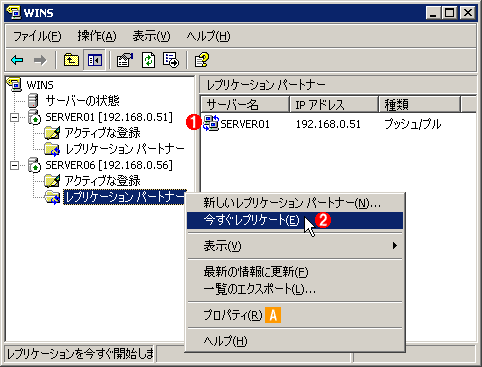Click the SERVER01 server icon in tree
This screenshot has height=367, width=482.
(34, 117)
